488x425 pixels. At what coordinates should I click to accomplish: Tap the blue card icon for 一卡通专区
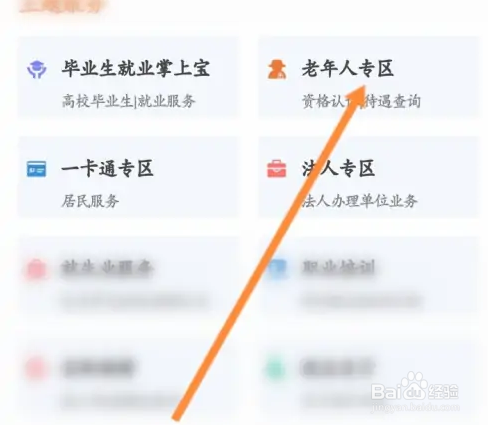click(x=37, y=169)
